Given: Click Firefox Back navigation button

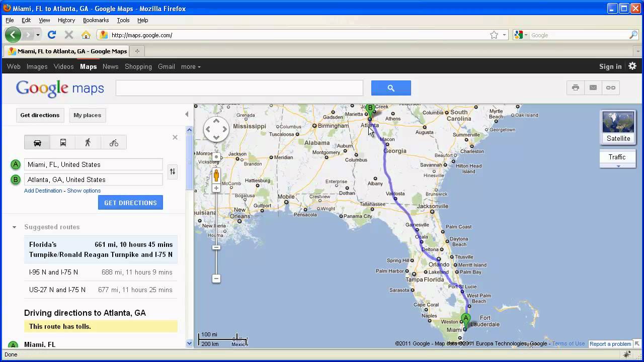Looking at the screenshot, I should pyautogui.click(x=13, y=35).
